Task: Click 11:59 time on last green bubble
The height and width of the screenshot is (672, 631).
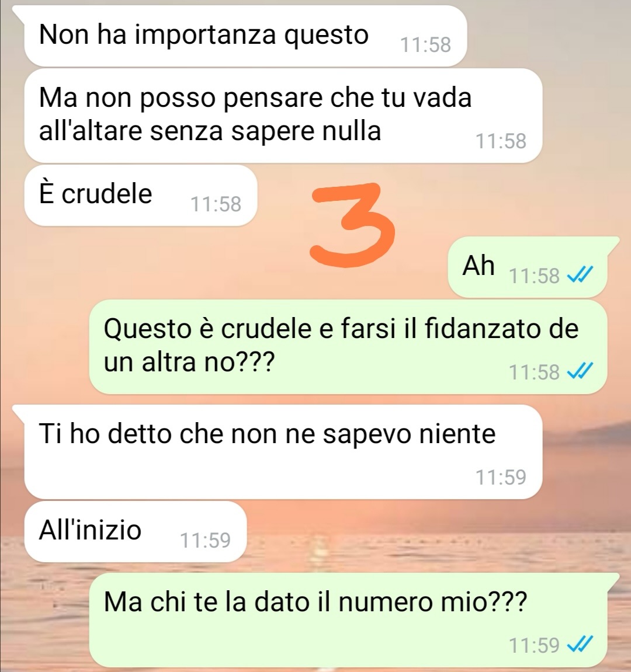Action: pos(534,645)
